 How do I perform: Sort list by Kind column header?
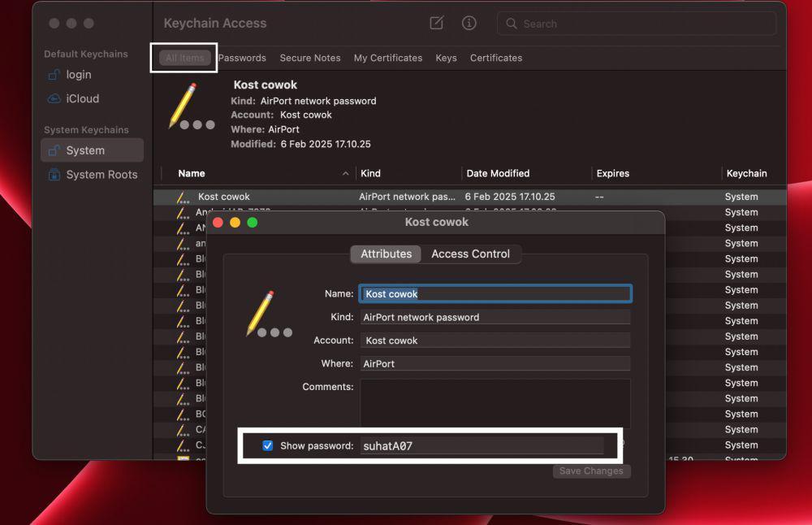click(x=408, y=174)
